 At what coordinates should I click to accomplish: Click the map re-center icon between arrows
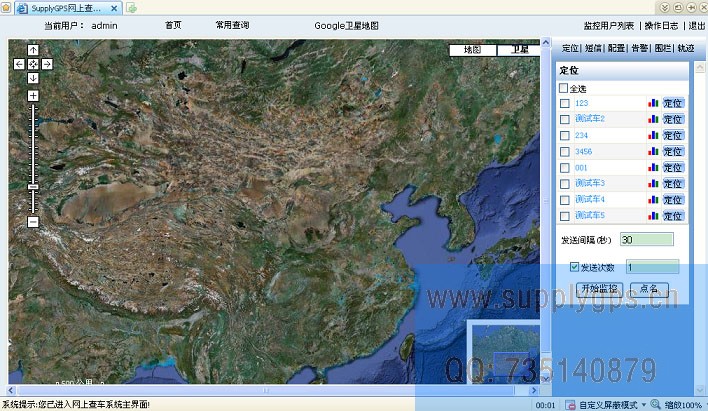click(x=33, y=64)
